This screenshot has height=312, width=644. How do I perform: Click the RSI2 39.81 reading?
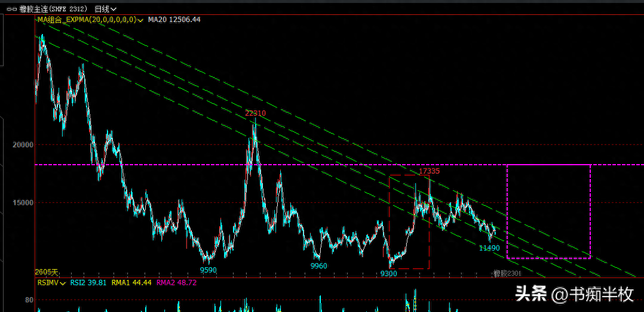click(88, 283)
